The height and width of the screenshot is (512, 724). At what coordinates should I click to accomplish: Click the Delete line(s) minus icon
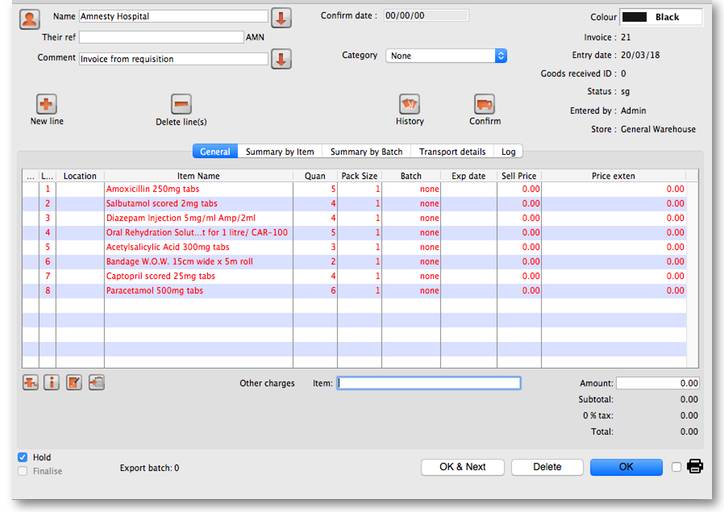[181, 104]
